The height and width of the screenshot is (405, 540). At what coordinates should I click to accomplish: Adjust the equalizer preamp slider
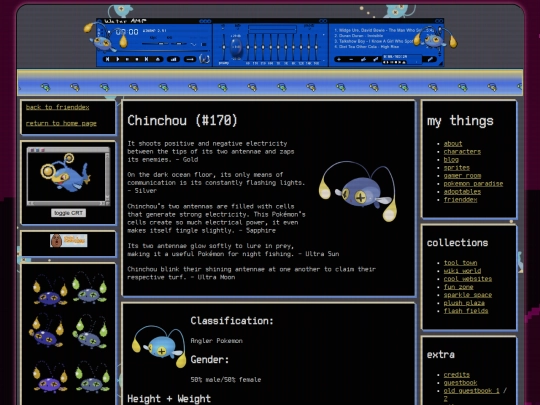point(224,47)
